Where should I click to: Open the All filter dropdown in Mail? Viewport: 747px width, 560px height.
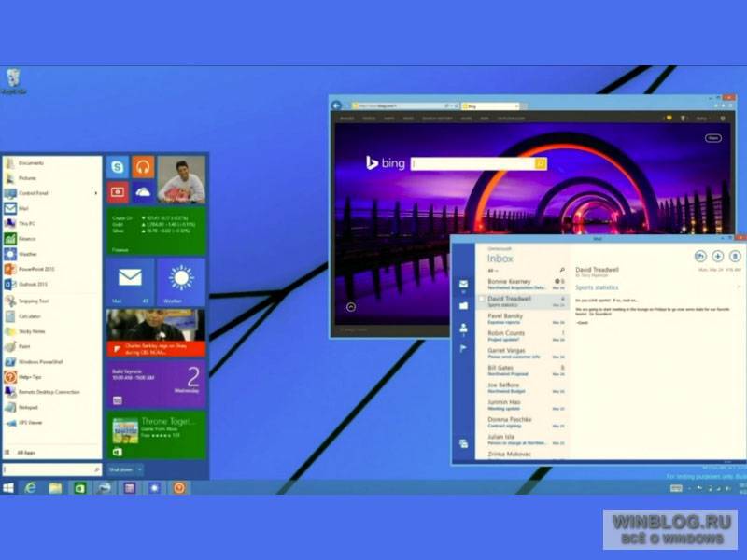[x=493, y=271]
